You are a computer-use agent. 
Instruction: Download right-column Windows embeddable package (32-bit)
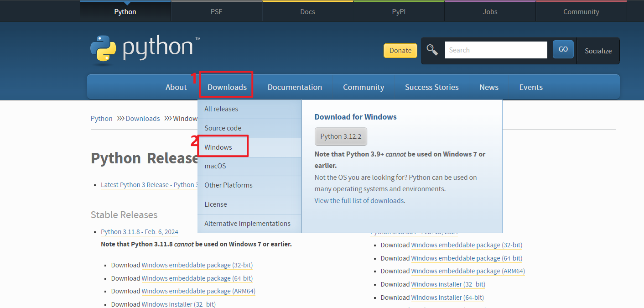click(x=467, y=245)
